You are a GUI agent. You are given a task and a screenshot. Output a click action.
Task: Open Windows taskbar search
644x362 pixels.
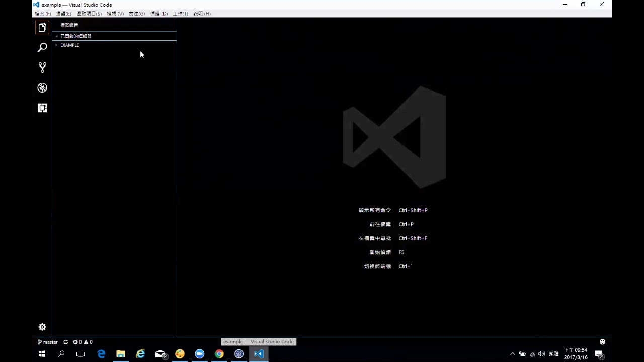(61, 354)
